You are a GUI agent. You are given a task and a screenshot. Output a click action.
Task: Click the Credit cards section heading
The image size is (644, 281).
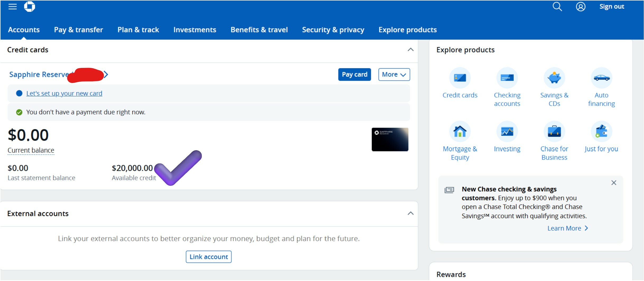tap(28, 50)
